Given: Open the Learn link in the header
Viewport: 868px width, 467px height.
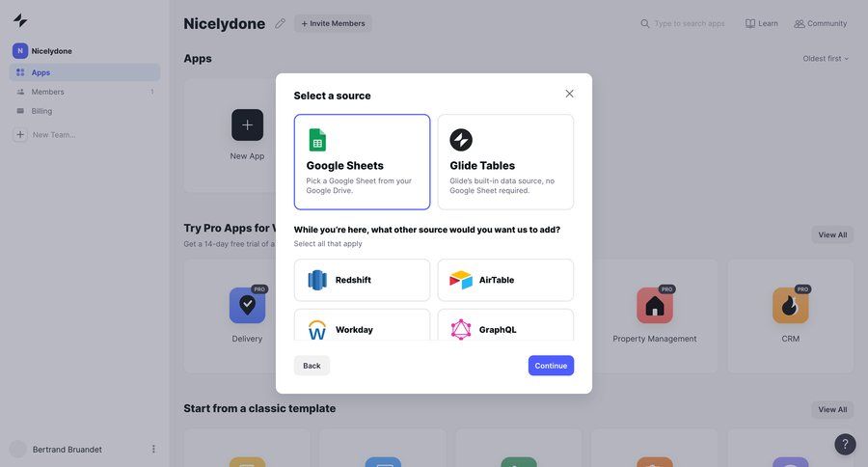Looking at the screenshot, I should click(x=762, y=24).
